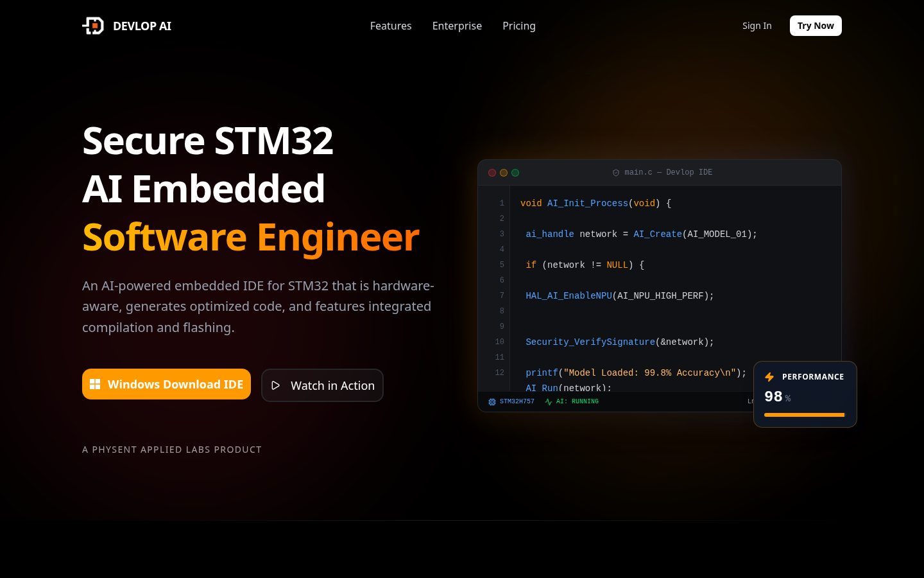Open the Pricing menu item
Screen dimensions: 924x578
click(519, 26)
